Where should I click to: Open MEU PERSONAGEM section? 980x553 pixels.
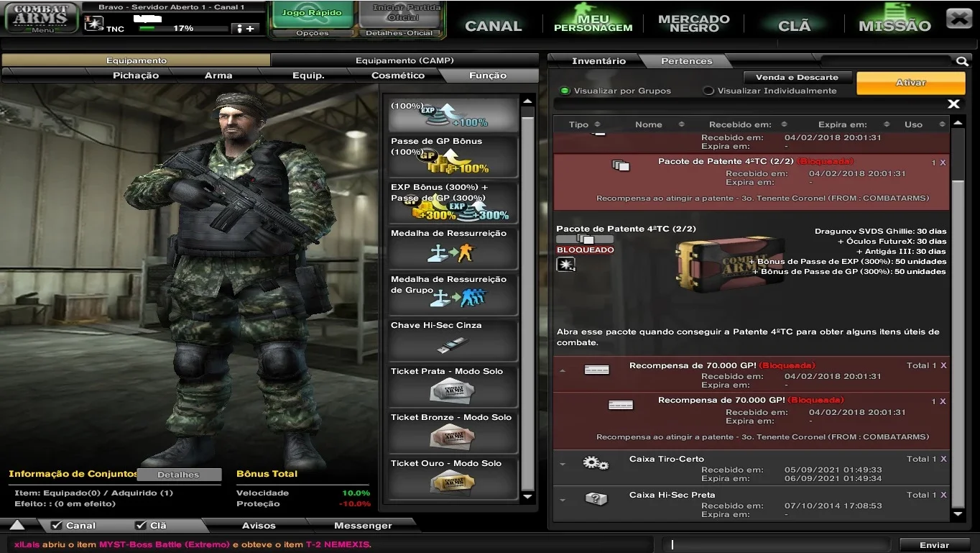click(593, 24)
